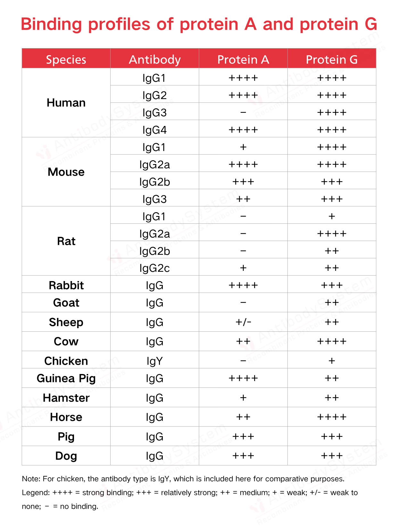Click Human IgG3 Protein A dash

243,112
